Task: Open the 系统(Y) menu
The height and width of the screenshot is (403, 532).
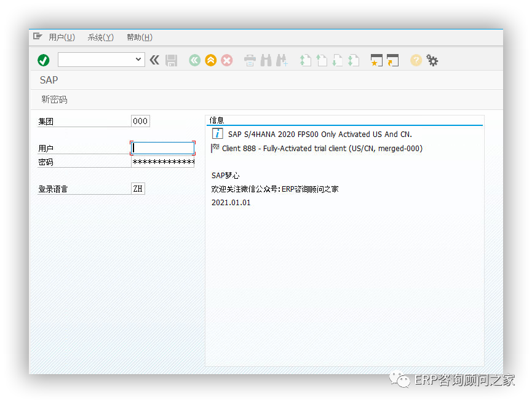Action: [x=100, y=37]
